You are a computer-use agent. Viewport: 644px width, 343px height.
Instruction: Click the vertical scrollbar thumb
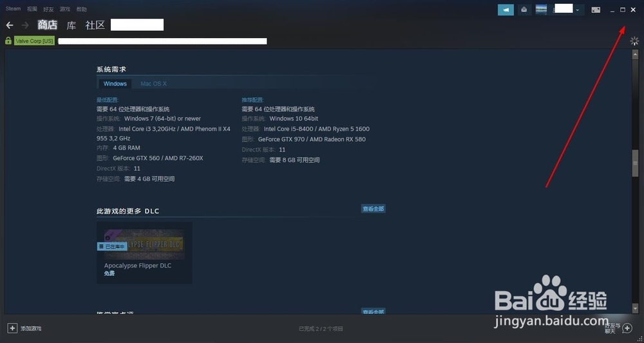pos(635,163)
